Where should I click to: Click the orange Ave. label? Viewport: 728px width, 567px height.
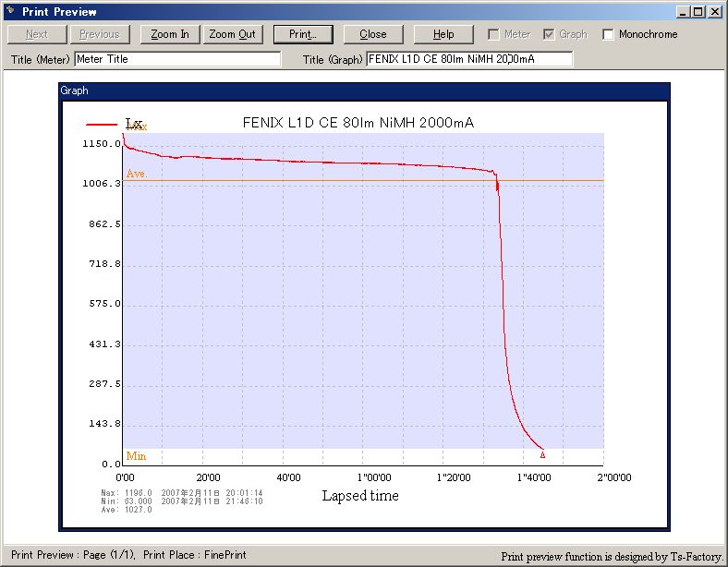tap(137, 174)
